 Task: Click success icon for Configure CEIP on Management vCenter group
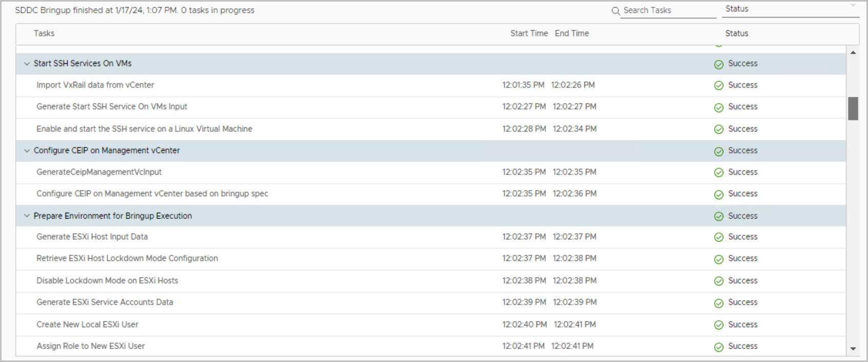coord(719,151)
